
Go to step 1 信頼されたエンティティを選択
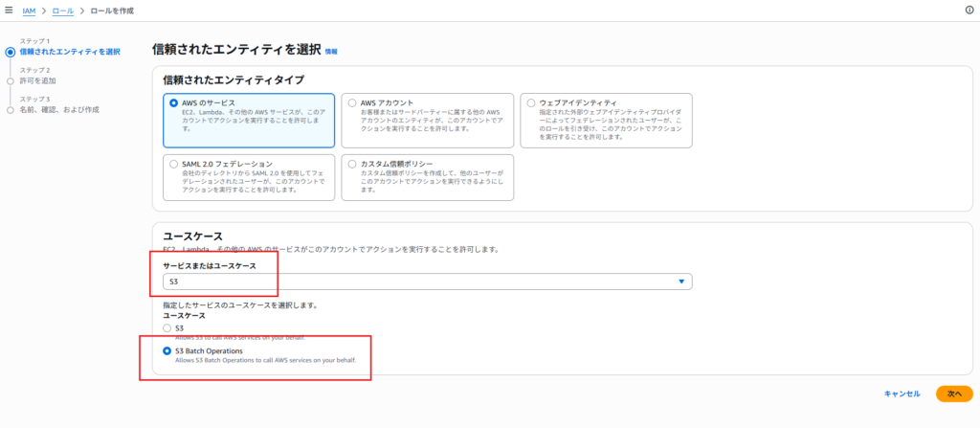[x=69, y=52]
